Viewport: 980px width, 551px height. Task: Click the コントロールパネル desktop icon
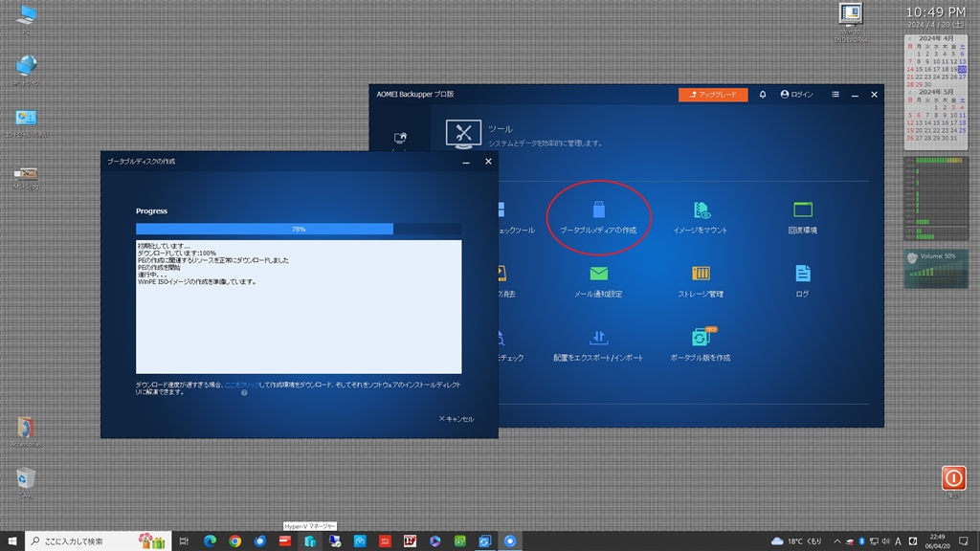pos(26,122)
